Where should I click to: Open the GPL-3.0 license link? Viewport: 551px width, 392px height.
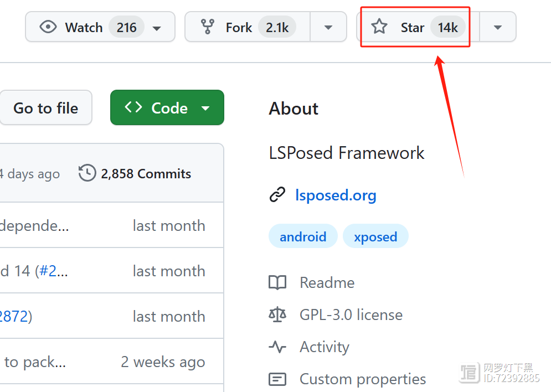point(351,314)
